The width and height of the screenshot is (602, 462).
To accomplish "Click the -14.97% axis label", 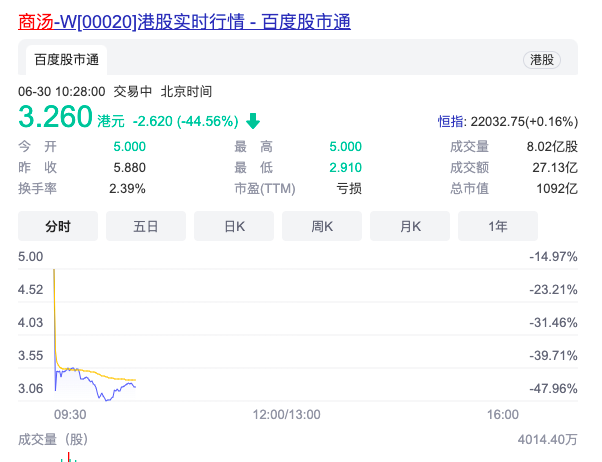I will coord(553,257).
